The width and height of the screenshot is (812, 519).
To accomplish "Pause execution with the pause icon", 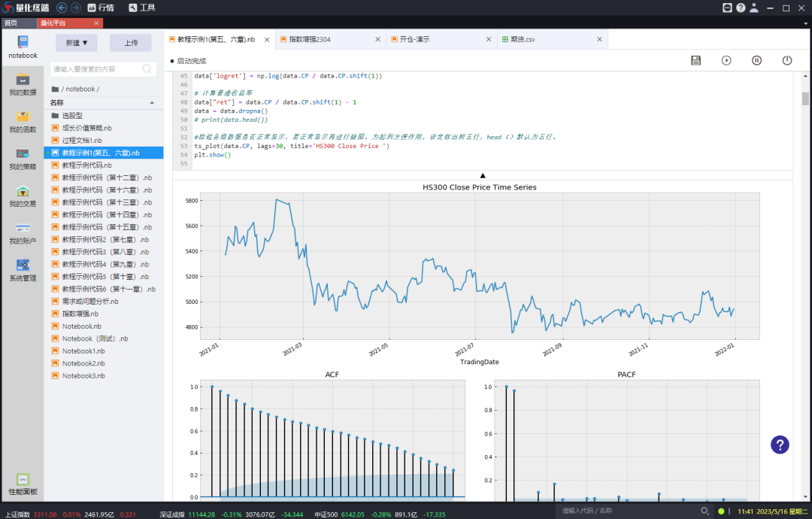I will (x=756, y=60).
